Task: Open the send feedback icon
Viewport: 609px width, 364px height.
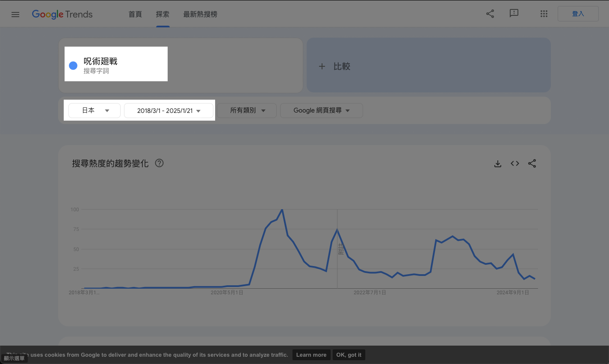Action: (x=514, y=14)
